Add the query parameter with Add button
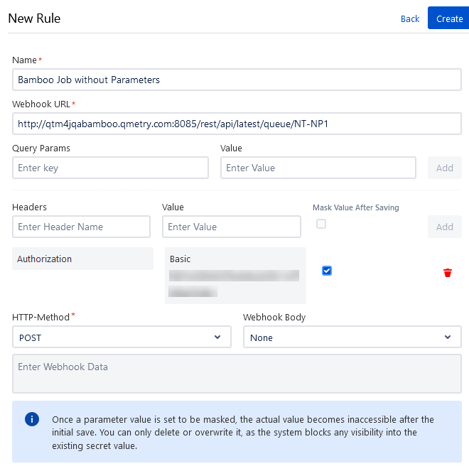This screenshot has height=476, width=469. pos(444,168)
